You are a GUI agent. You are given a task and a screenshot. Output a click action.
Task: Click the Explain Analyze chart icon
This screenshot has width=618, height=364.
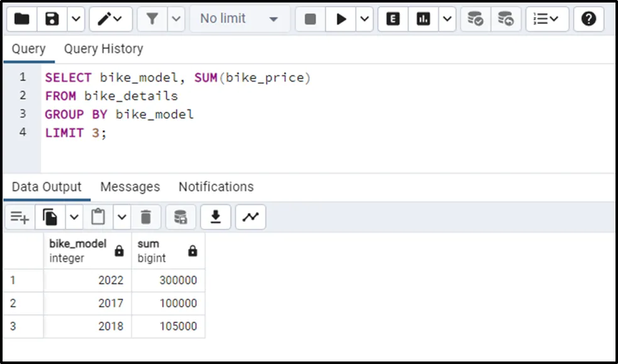tap(424, 19)
